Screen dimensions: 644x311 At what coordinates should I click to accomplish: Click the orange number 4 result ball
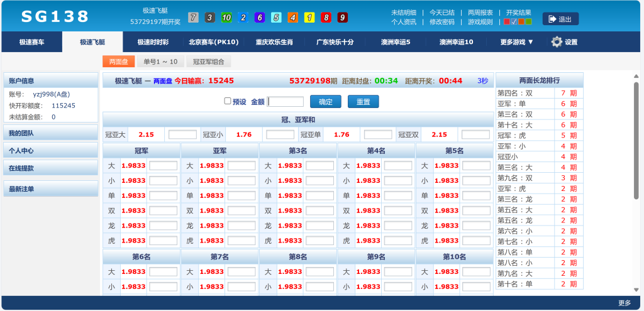293,18
